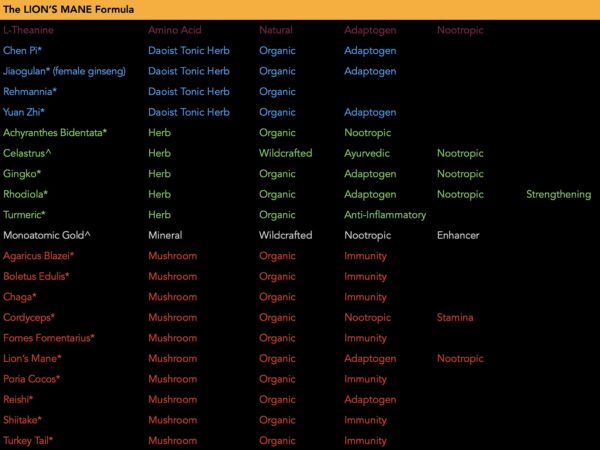The image size is (600, 450).
Task: Click the Mineral type cell
Action: point(165,235)
